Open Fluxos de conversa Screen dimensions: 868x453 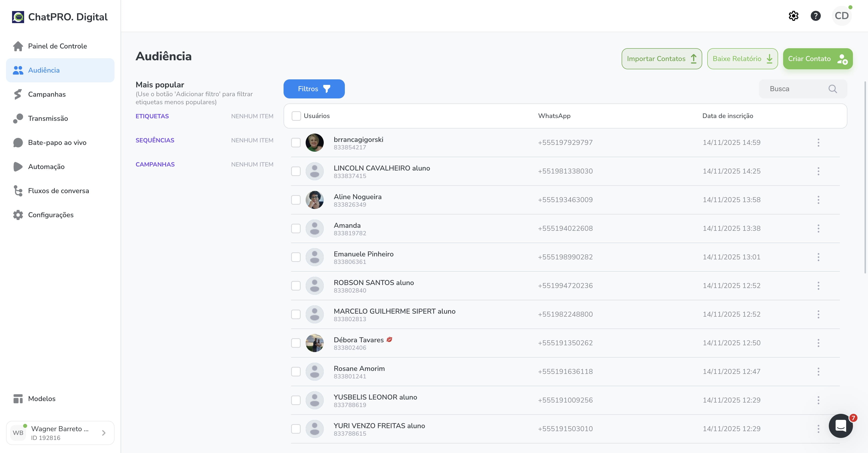(x=60, y=191)
